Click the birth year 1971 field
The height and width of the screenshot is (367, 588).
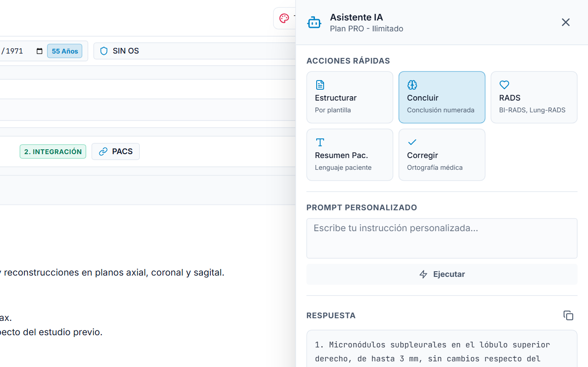(14, 51)
